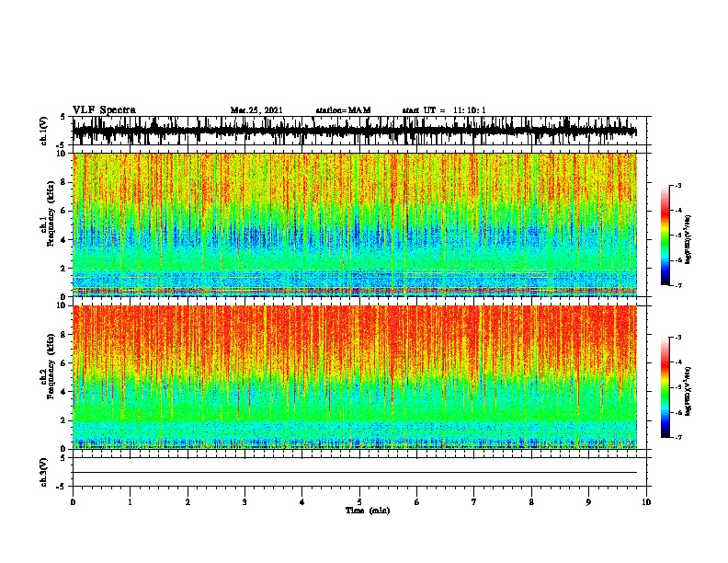
Task: Click the time axis tick label "5"
Action: tap(359, 502)
